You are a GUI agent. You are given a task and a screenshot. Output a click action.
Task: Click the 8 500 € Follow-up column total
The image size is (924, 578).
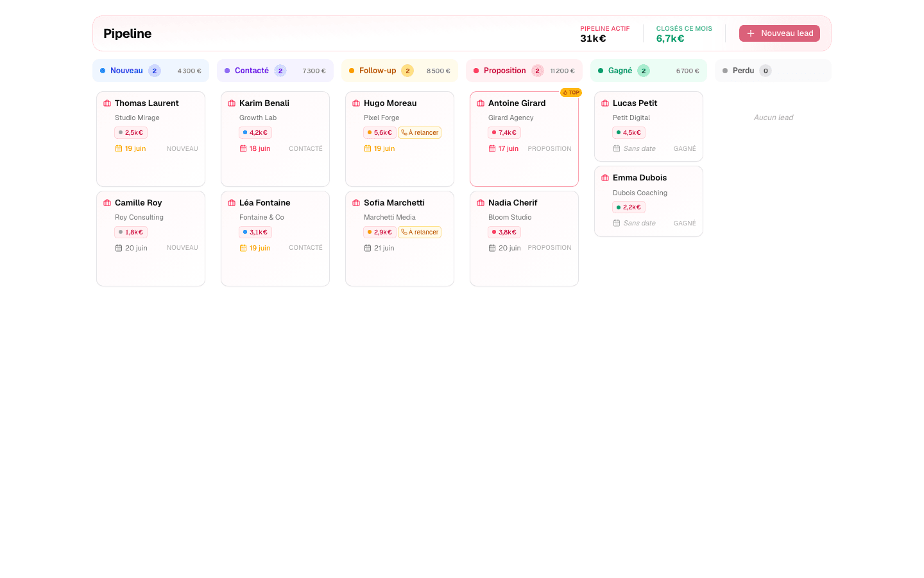[438, 71]
